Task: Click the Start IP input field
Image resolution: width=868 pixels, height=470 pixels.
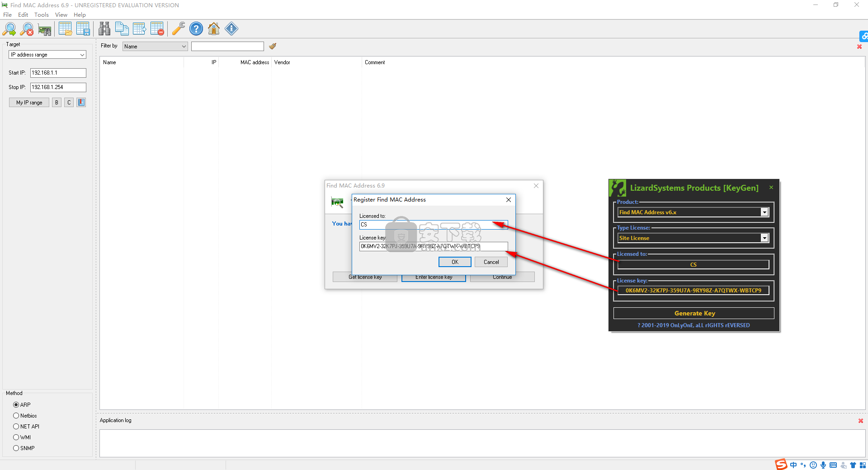Action: tap(58, 73)
